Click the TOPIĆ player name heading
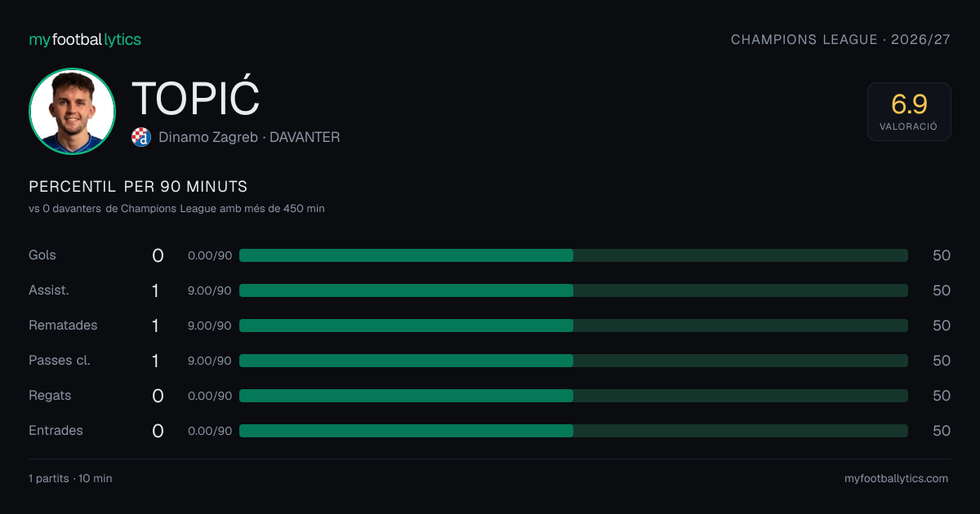This screenshot has height=514, width=980. click(x=195, y=99)
